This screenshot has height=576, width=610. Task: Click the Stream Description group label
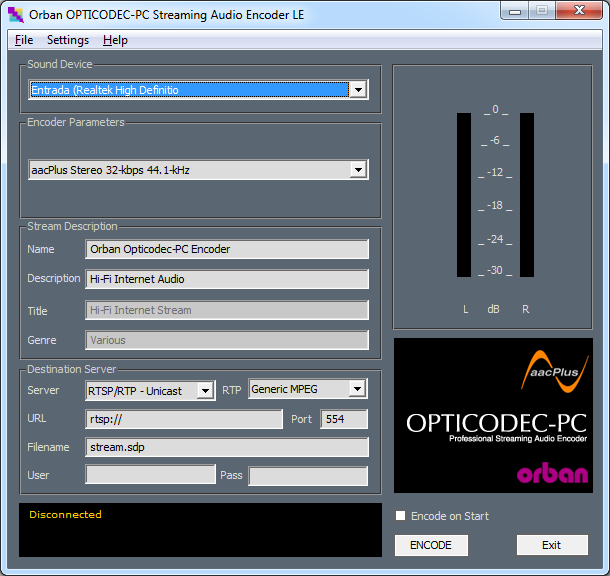pos(72,226)
